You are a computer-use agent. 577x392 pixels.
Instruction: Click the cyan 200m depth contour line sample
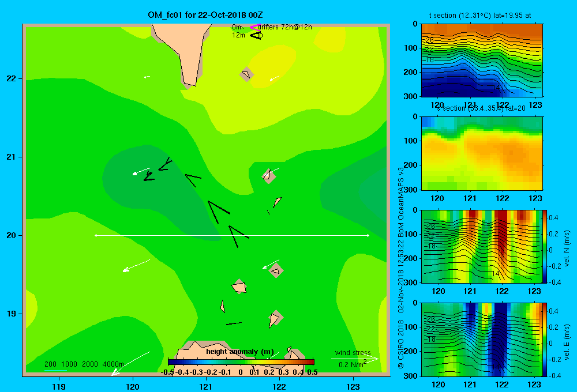click(x=55, y=370)
